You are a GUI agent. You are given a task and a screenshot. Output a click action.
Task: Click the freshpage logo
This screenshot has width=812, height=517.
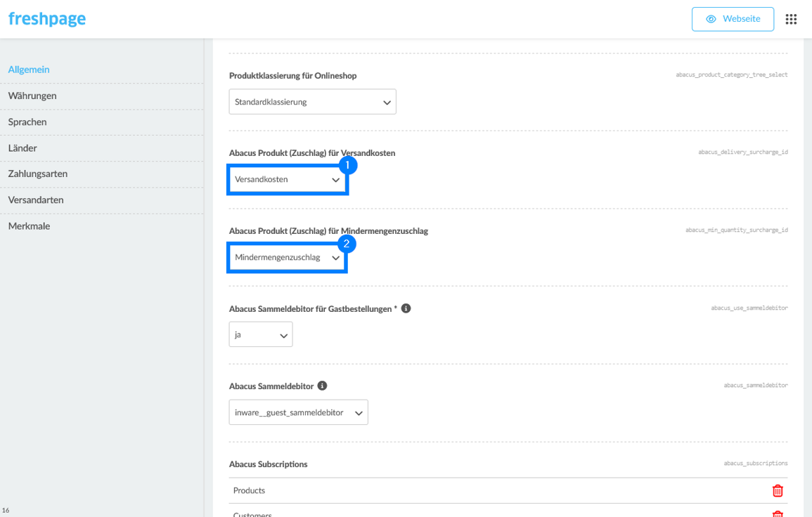click(47, 19)
